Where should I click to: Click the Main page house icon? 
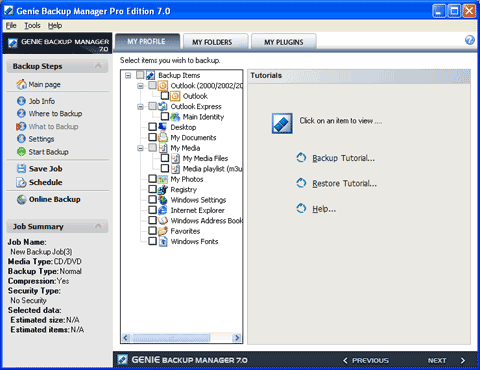[x=21, y=84]
